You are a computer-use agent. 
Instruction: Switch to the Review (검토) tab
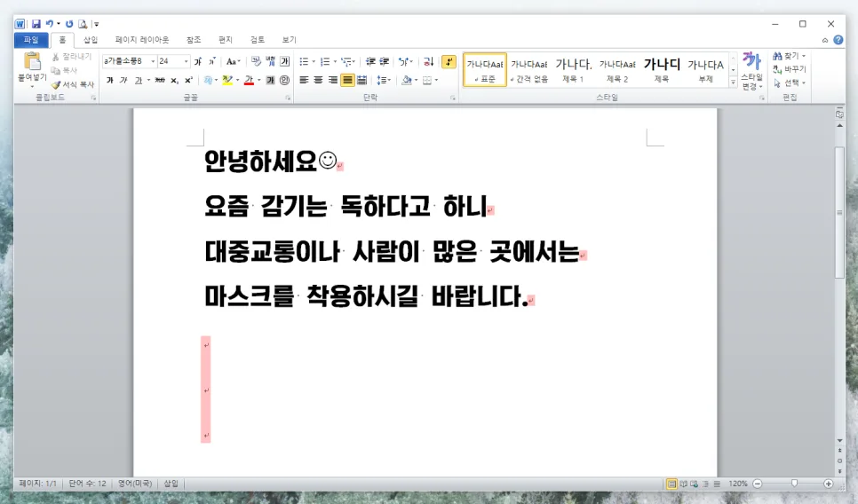258,40
